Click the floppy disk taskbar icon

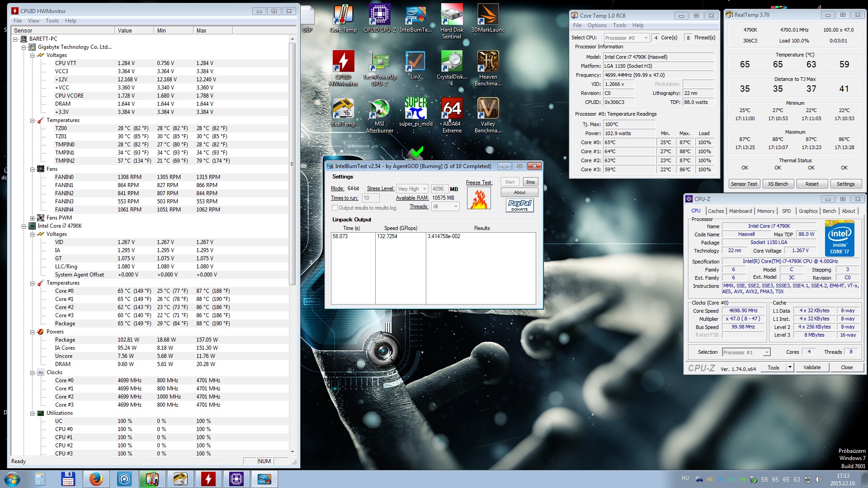[68, 479]
